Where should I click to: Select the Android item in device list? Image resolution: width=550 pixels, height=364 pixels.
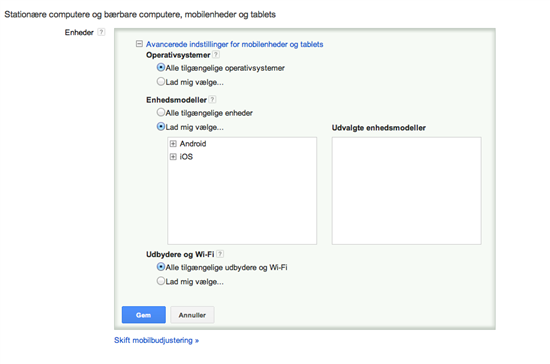click(193, 144)
